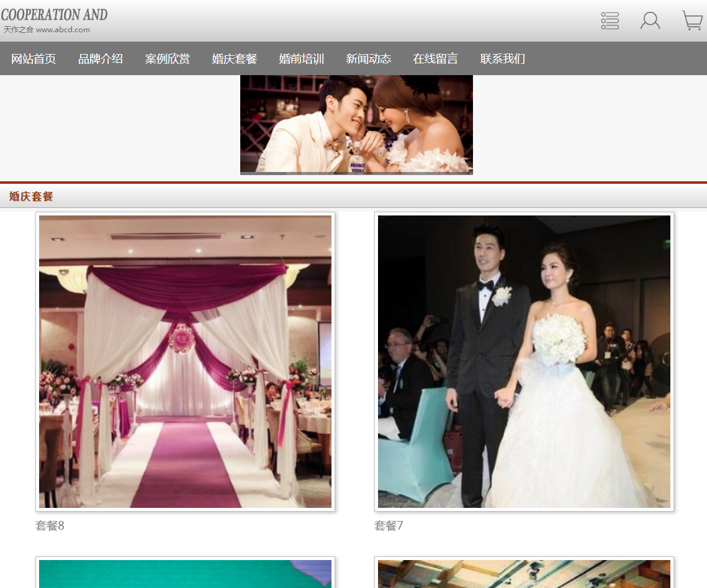Open the 套餐8 wedding hall photo
Viewport: 707px width, 588px height.
[x=186, y=361]
